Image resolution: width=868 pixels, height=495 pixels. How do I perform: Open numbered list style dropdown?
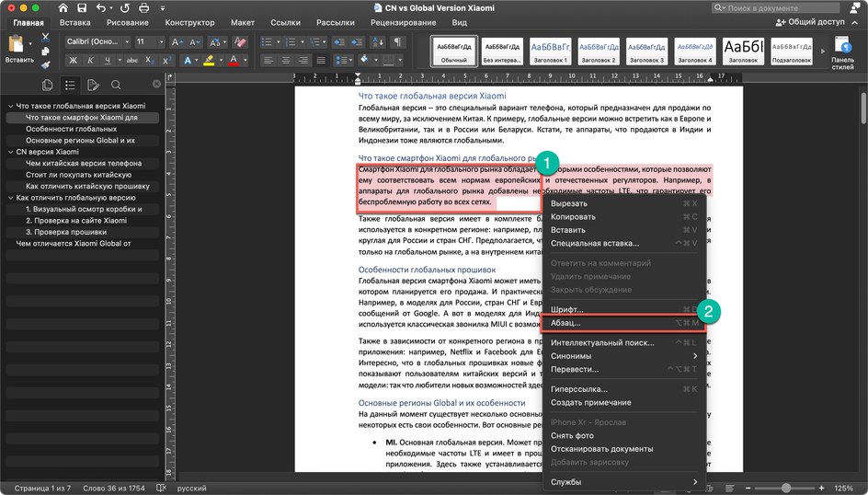tap(303, 42)
